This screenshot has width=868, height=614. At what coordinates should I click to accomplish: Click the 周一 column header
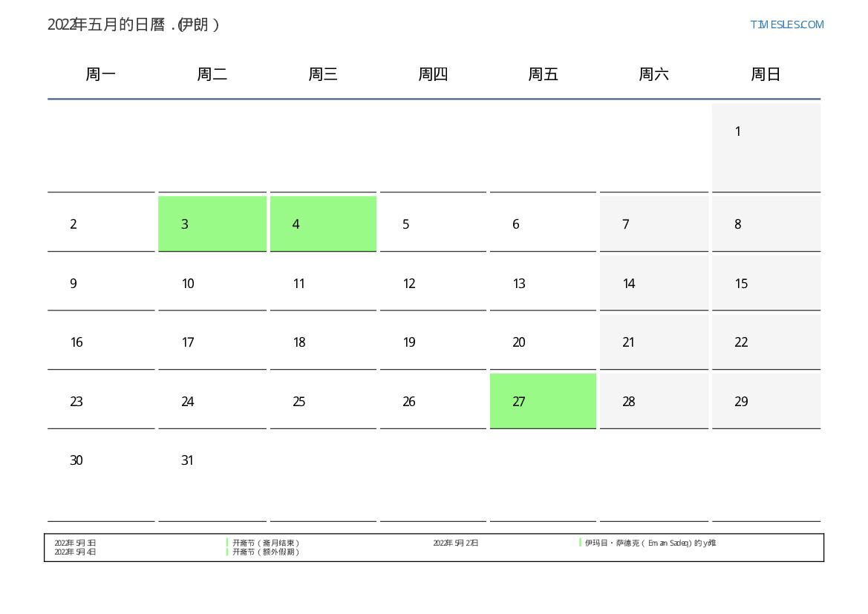pyautogui.click(x=101, y=74)
